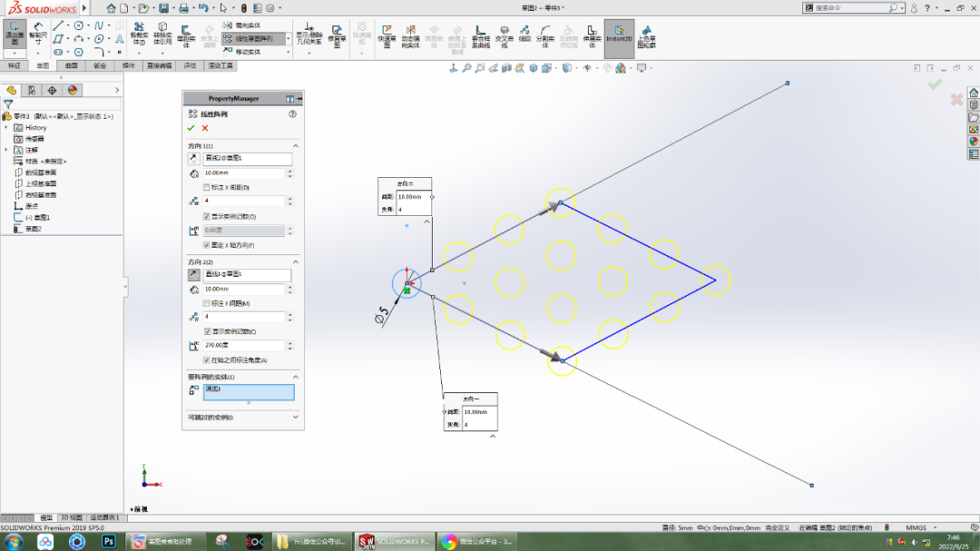Confirm the pattern with the green checkmark

pyautogui.click(x=189, y=129)
